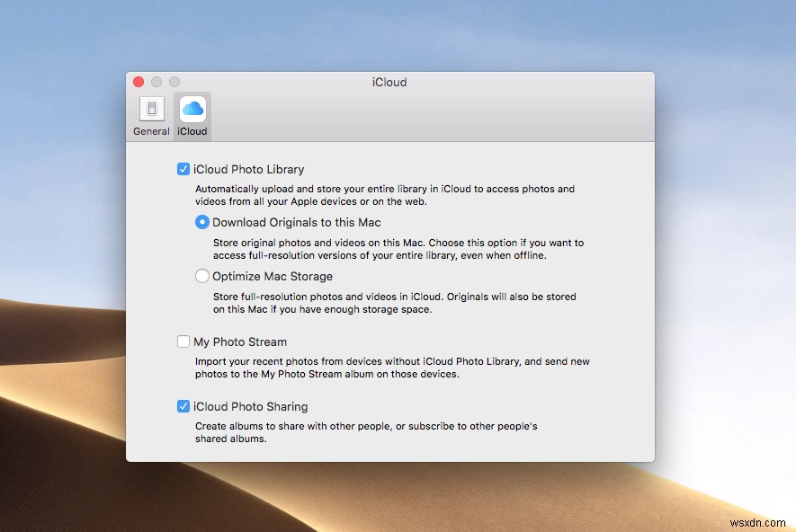Click the red close window button

coord(137,81)
